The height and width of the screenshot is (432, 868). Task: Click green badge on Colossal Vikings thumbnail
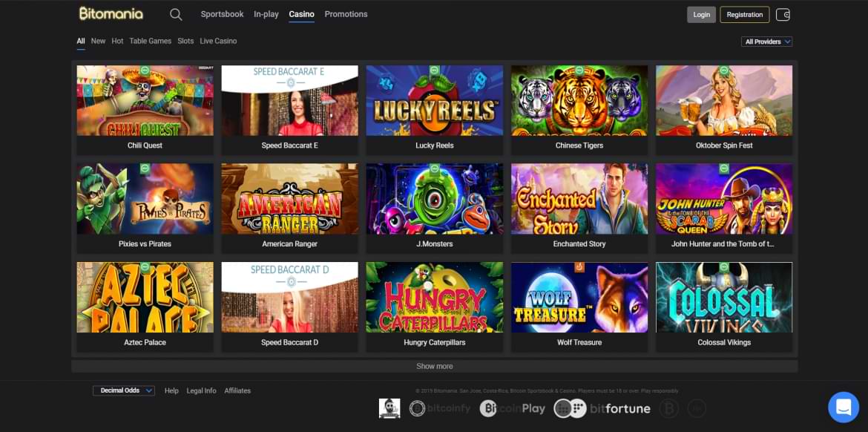(723, 267)
